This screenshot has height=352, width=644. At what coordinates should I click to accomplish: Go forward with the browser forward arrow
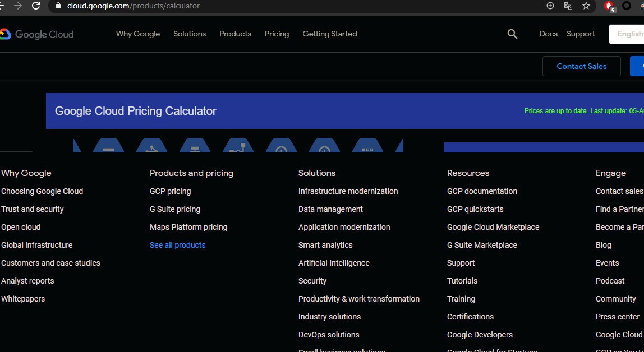coord(17,6)
